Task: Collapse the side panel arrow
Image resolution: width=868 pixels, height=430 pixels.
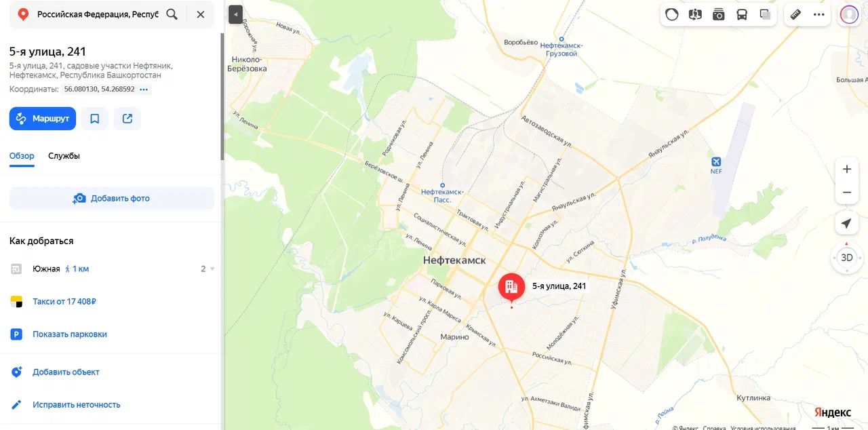Action: 235,14
